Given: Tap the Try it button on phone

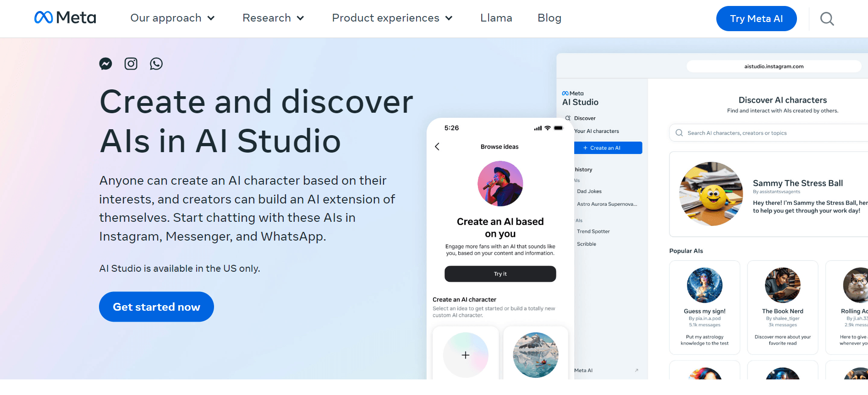Looking at the screenshot, I should 500,274.
